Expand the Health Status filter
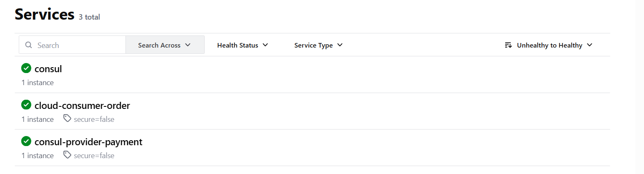Image resolution: width=644 pixels, height=174 pixels. click(242, 45)
